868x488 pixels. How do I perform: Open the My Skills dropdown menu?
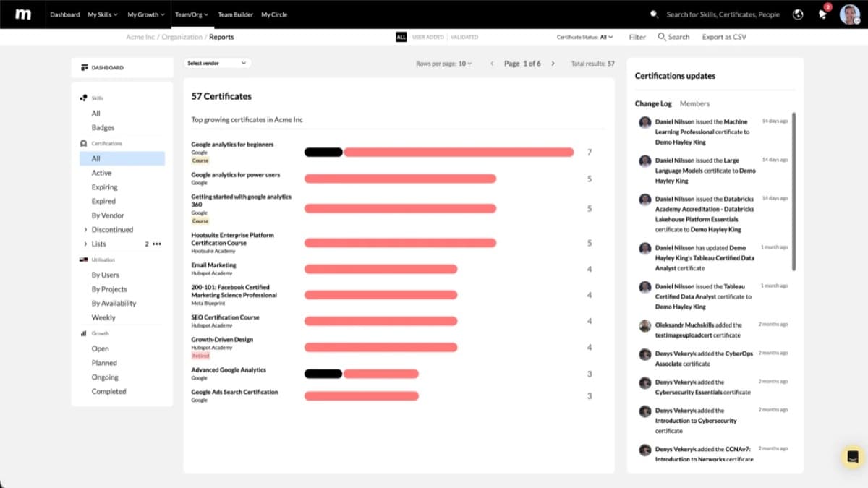102,14
